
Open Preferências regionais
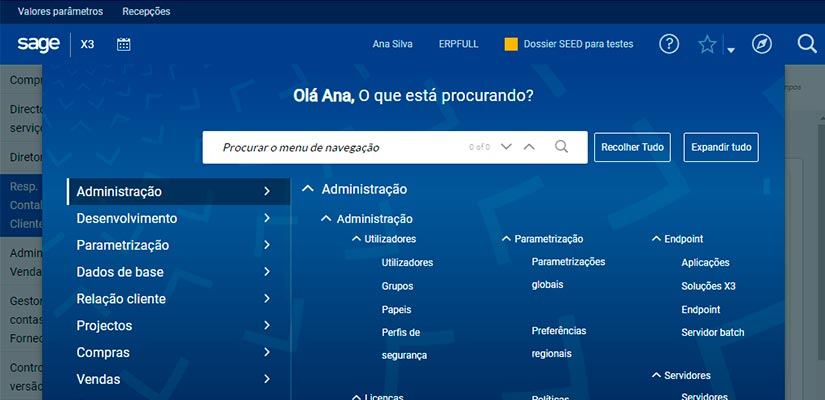(559, 342)
